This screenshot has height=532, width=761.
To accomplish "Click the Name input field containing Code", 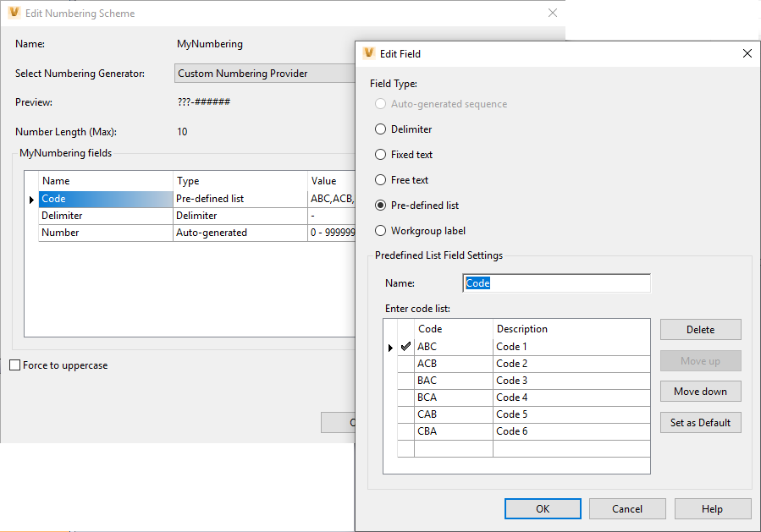I will pyautogui.click(x=557, y=283).
